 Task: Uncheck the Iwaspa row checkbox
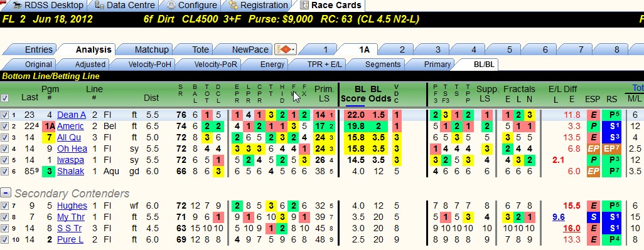click(x=4, y=160)
